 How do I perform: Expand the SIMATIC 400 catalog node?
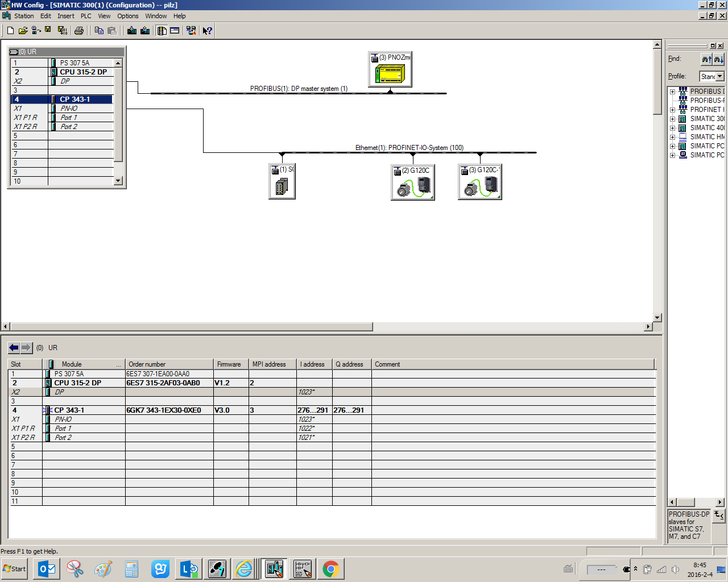(x=672, y=128)
